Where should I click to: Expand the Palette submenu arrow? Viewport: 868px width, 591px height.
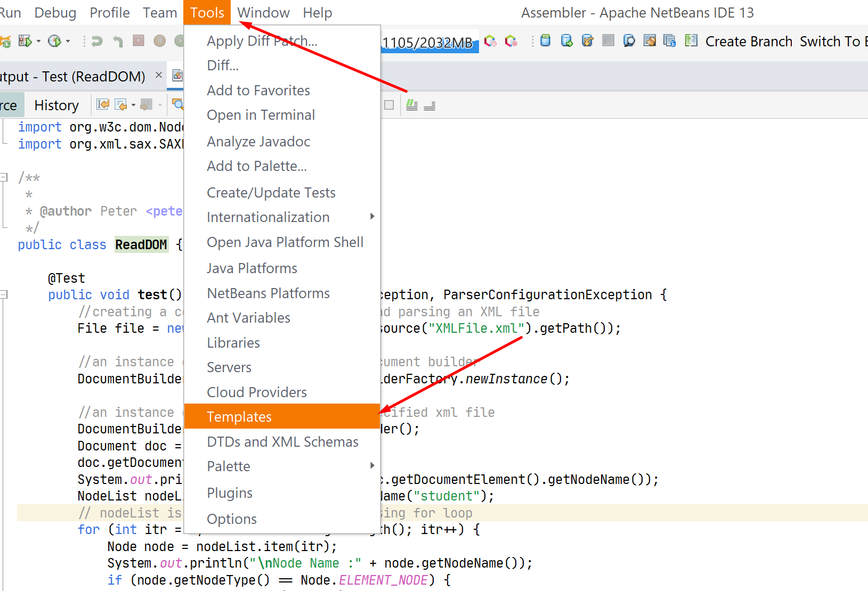point(372,465)
